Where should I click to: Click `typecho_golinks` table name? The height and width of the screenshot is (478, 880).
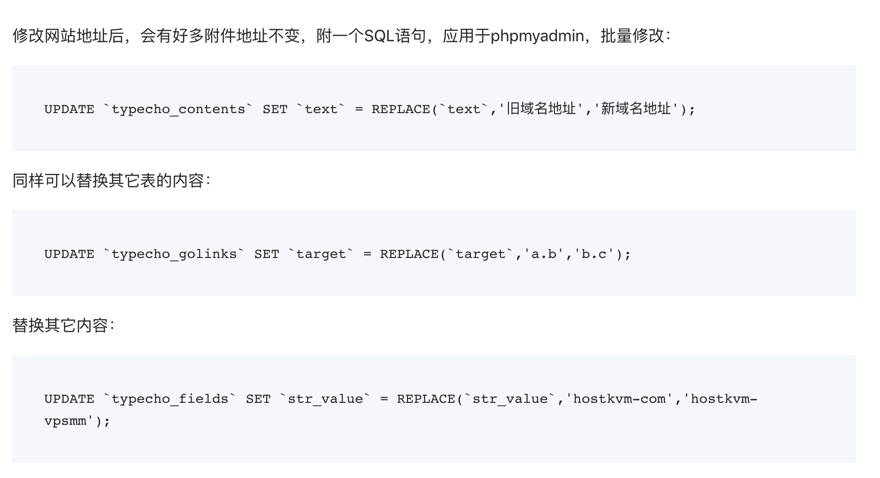tap(174, 254)
